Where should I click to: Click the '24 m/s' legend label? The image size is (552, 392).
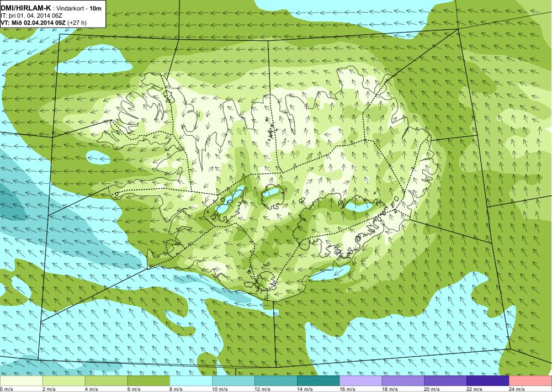point(517,389)
